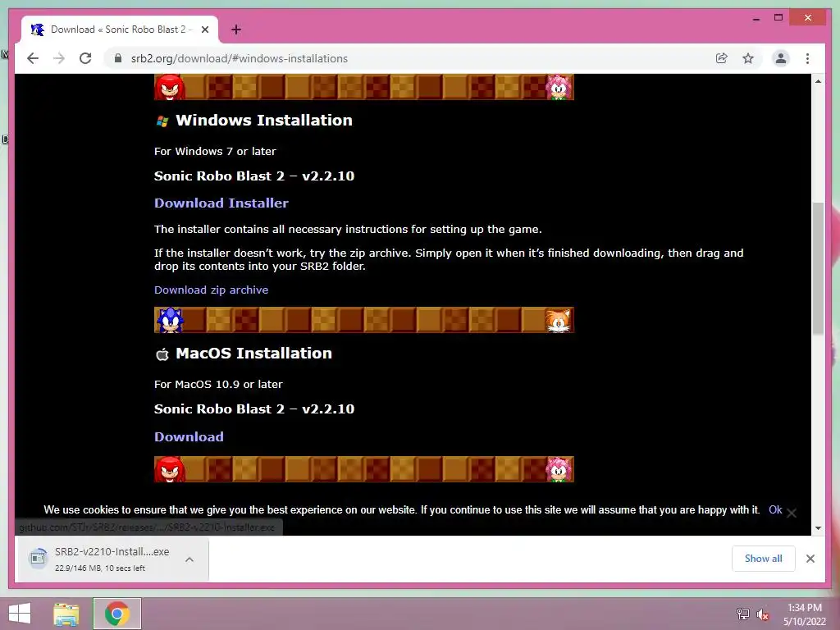Click the 'For MacOS 10.9 or later' text
Viewport: 840px width, 630px height.
pyautogui.click(x=218, y=384)
